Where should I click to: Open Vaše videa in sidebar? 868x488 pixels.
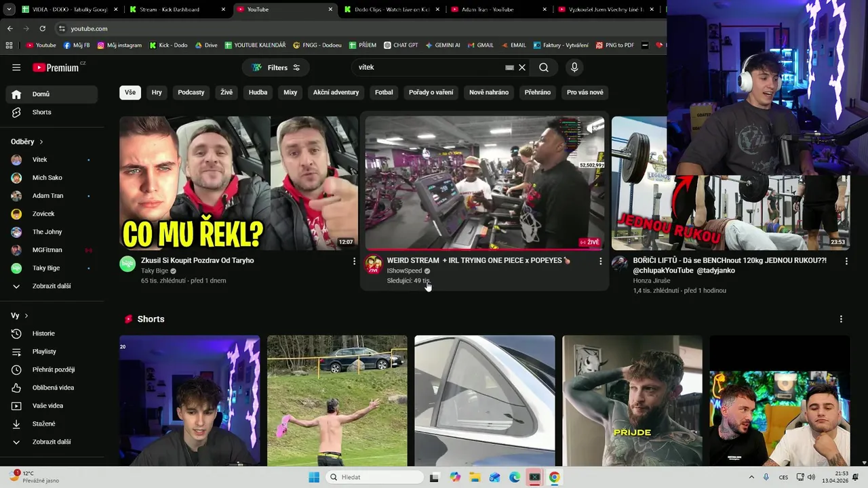pos(52,406)
